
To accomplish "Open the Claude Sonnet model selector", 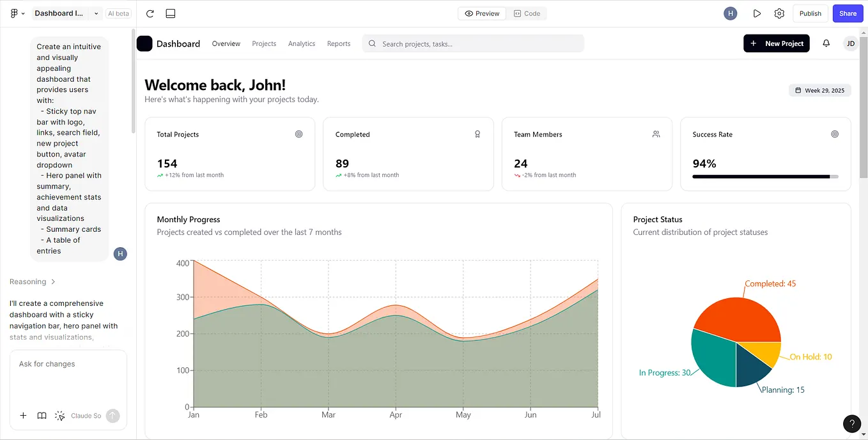I will [86, 416].
